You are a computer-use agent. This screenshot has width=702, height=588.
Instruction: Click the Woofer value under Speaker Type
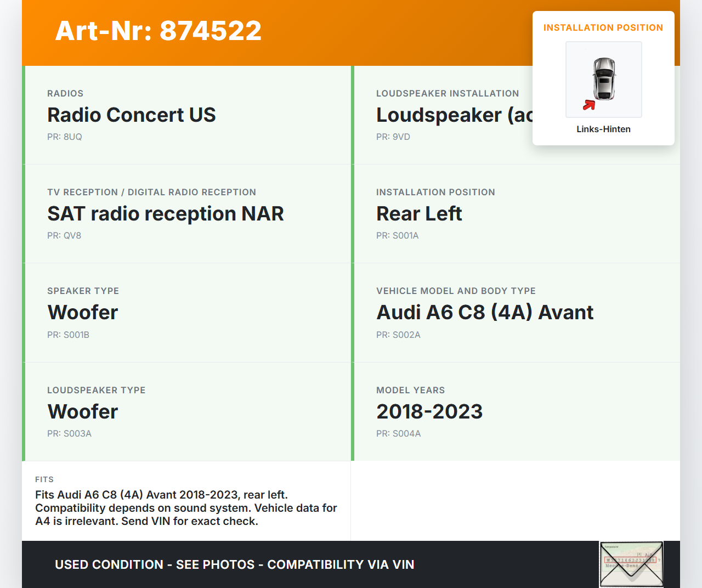click(x=83, y=313)
